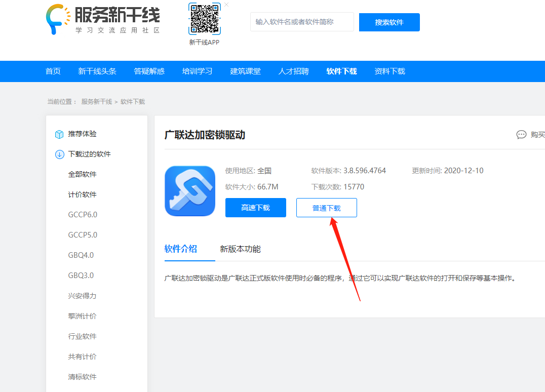Select 清标软件 category in sidebar
Viewport: 545px width, 392px height.
tap(83, 377)
